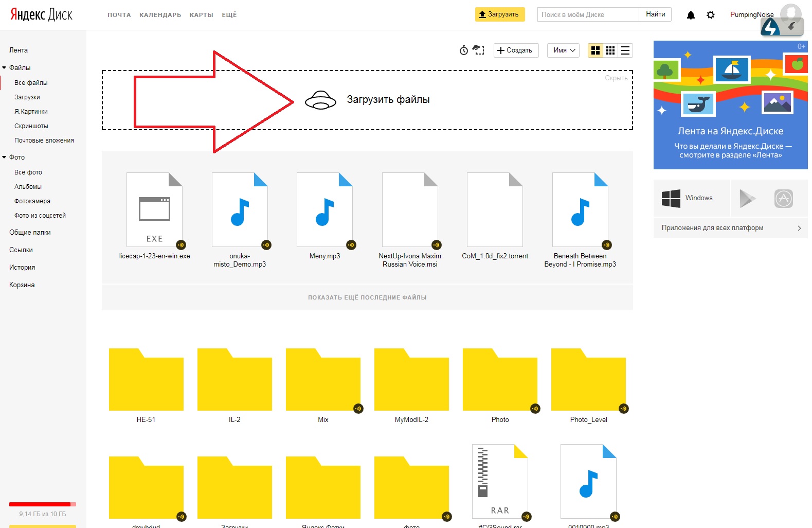Focus the Поиск в моём Диске search field
This screenshot has width=812, height=528.
[x=588, y=14]
